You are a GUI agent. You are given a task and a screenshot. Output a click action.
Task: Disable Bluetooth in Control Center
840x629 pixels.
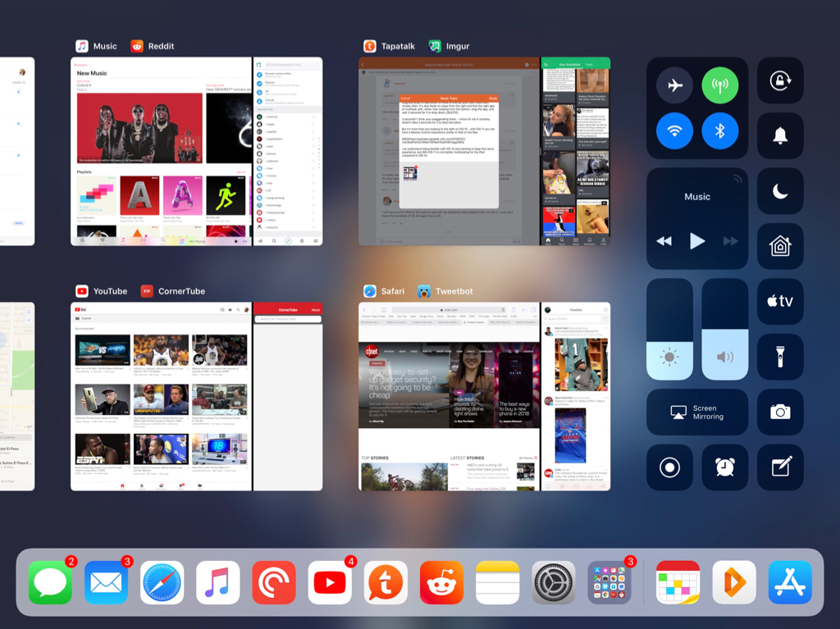(x=720, y=130)
